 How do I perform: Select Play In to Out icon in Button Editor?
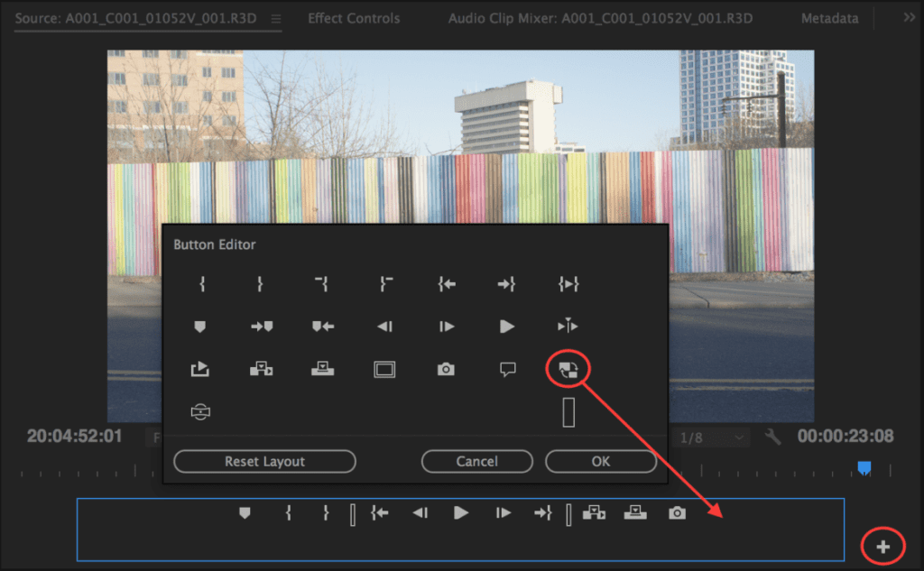(568, 285)
